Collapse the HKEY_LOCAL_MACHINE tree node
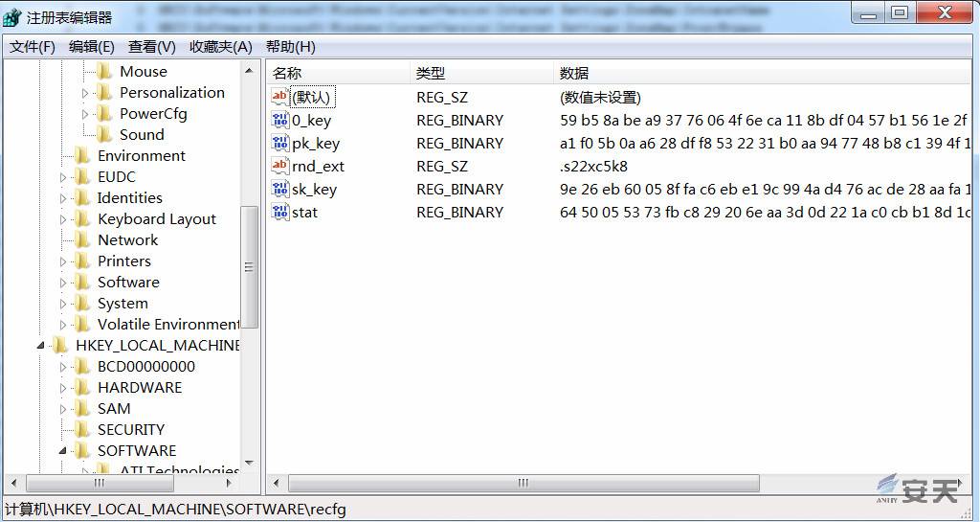This screenshot has width=980, height=522. tap(40, 346)
